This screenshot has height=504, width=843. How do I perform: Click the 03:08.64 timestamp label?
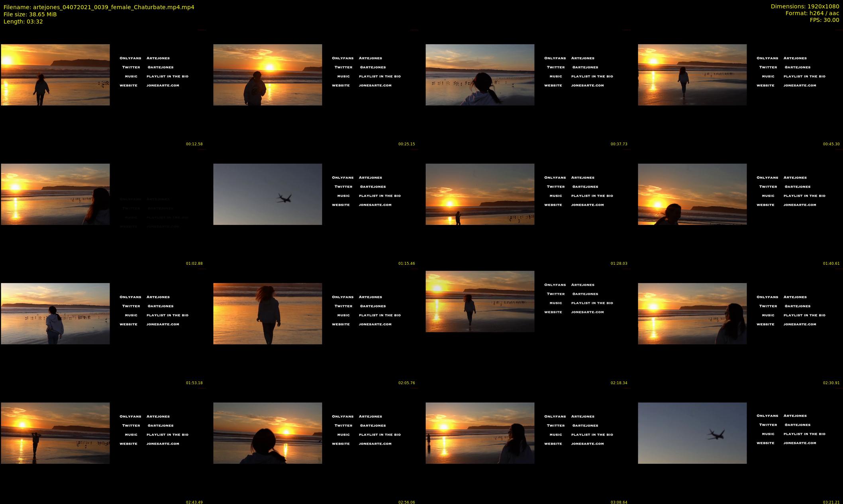(x=619, y=502)
